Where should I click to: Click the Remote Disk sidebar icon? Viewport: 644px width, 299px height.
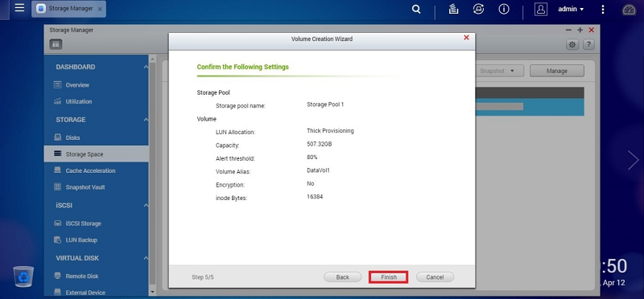[57, 276]
